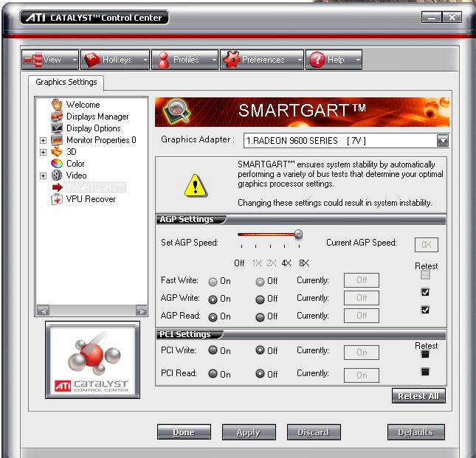Open the View menu dropdown arrow
The height and width of the screenshot is (458, 476).
point(75,60)
